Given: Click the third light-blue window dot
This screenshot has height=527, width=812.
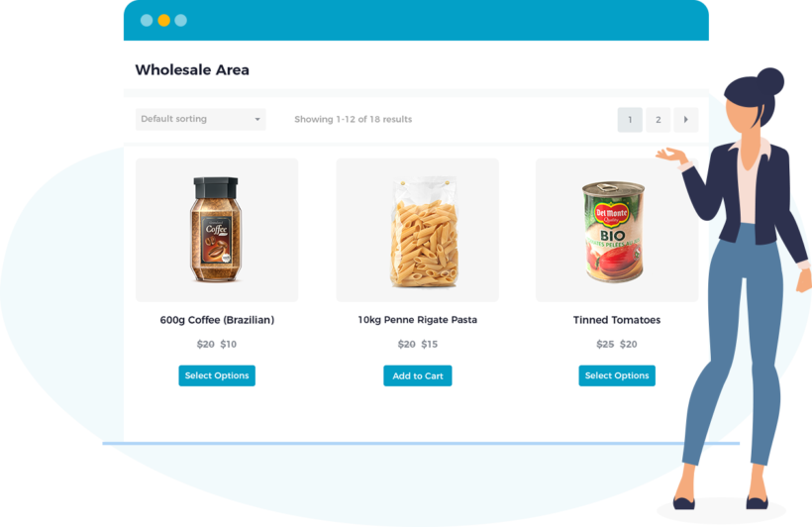Looking at the screenshot, I should 181,20.
